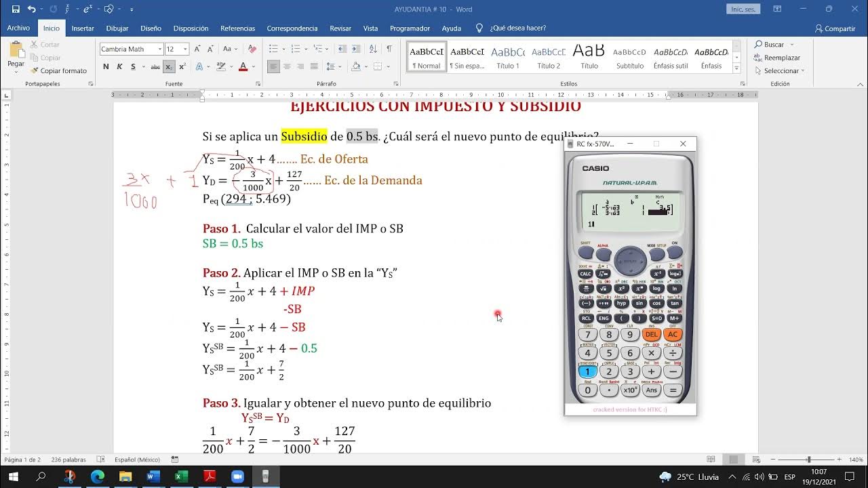Switch to the Diseño tab
Image resolution: width=868 pixels, height=488 pixels.
tap(151, 28)
